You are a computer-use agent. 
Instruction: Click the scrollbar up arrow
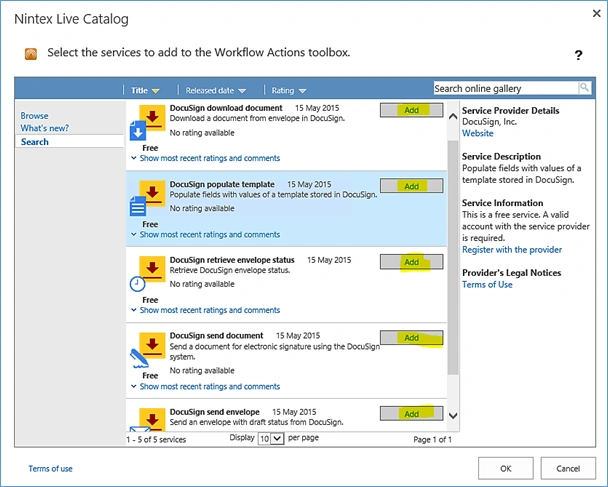[x=453, y=116]
